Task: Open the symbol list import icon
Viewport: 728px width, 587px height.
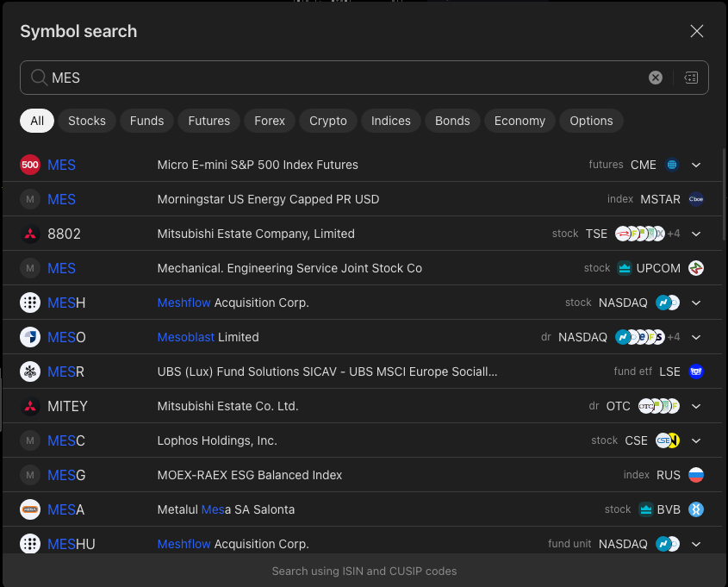Action: (x=691, y=78)
